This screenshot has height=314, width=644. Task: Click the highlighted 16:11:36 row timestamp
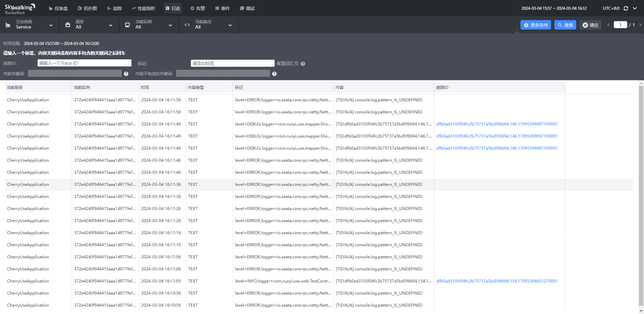click(161, 185)
